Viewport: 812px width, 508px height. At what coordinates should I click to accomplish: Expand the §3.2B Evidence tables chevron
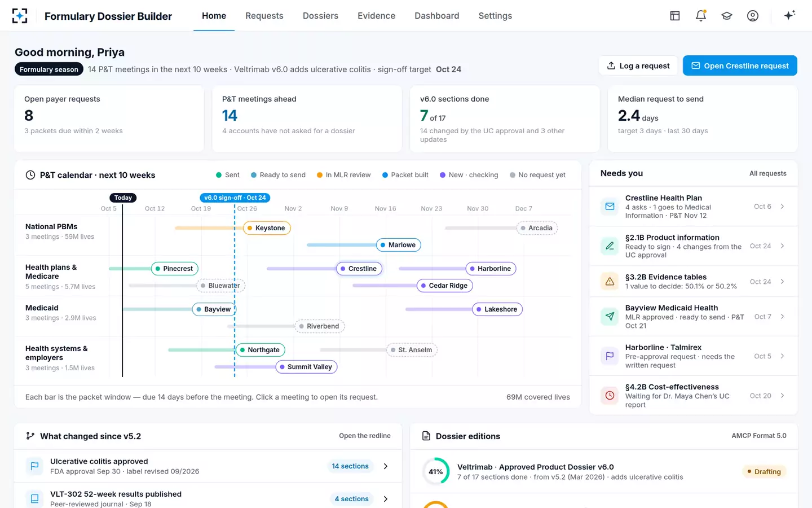782,281
